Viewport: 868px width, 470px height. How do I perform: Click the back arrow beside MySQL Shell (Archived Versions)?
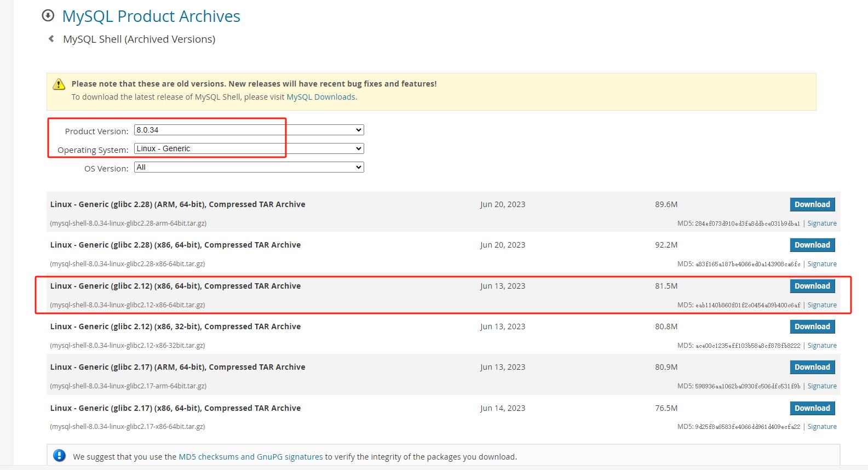click(51, 39)
